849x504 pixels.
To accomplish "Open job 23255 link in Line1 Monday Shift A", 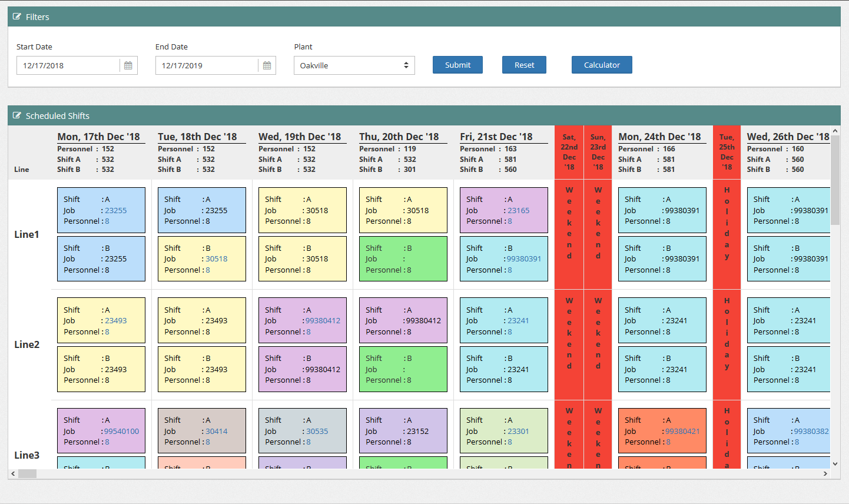I will tap(116, 210).
